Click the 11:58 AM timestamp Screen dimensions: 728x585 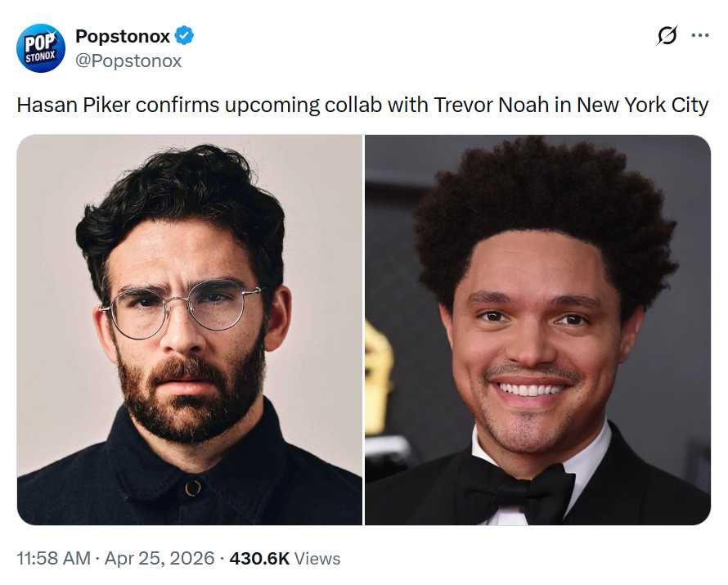(54, 559)
